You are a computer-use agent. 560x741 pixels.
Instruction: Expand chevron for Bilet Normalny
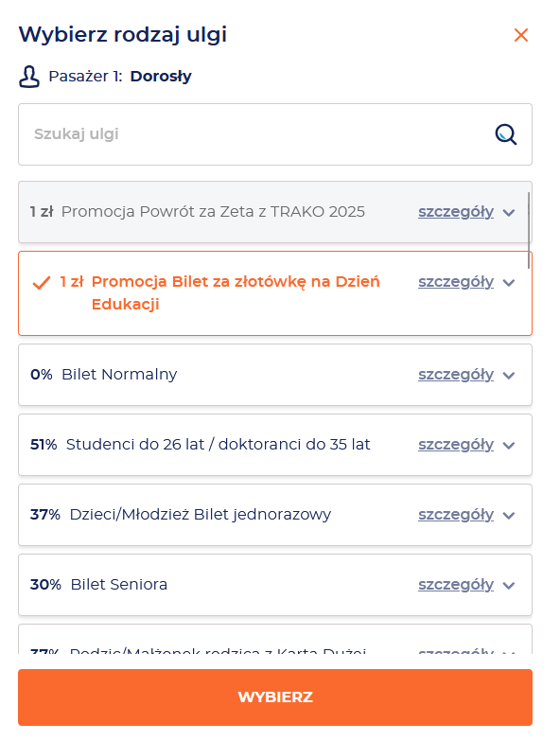[509, 375]
